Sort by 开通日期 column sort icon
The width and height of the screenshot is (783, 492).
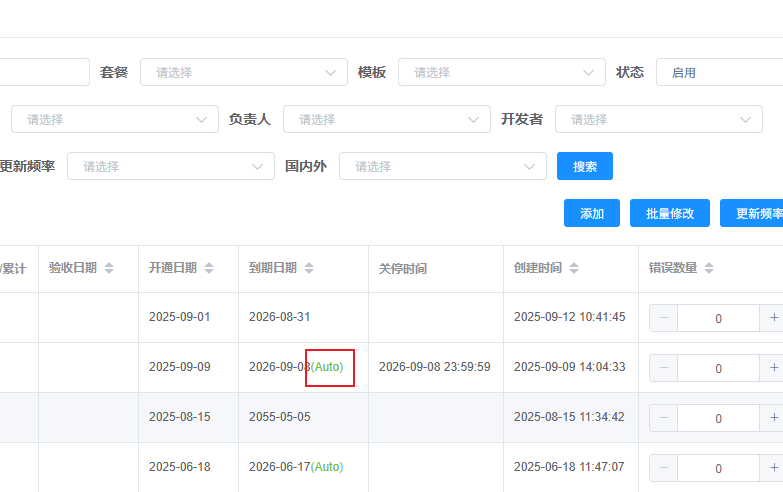click(x=209, y=268)
